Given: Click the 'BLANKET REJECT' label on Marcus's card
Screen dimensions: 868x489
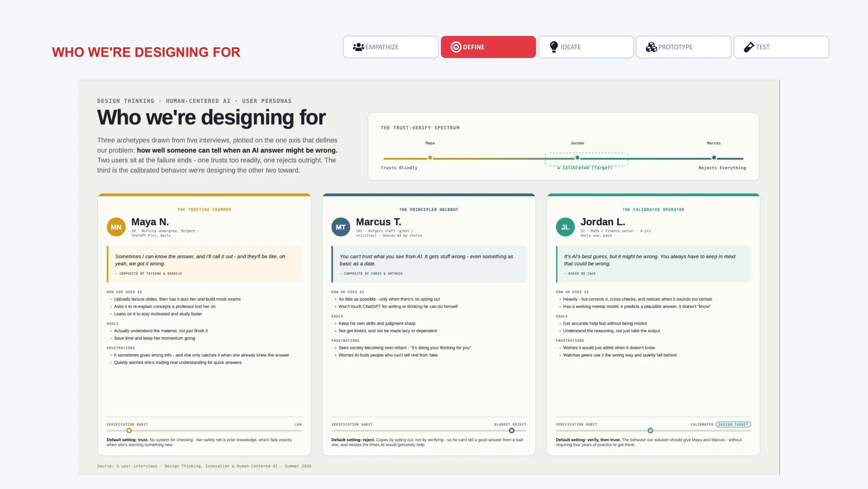Looking at the screenshot, I should (x=510, y=424).
